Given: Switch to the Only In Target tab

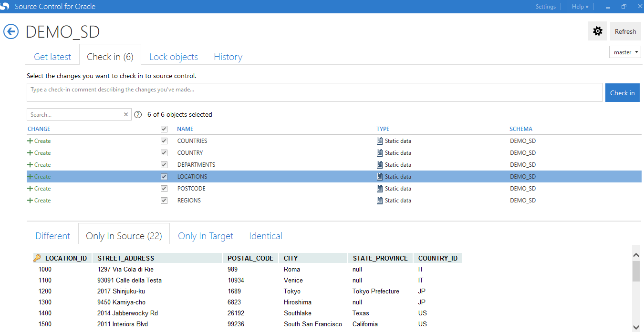Looking at the screenshot, I should point(206,236).
